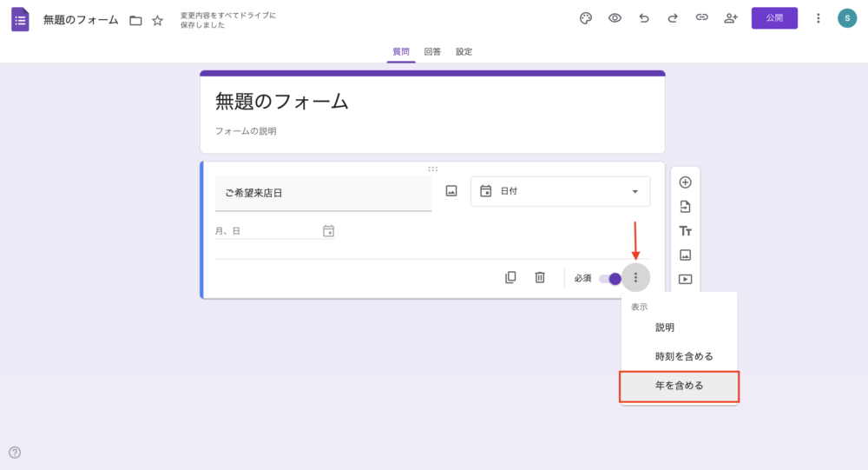Viewport: 868px width, 470px height.
Task: Open the account avatar S
Action: 847,18
